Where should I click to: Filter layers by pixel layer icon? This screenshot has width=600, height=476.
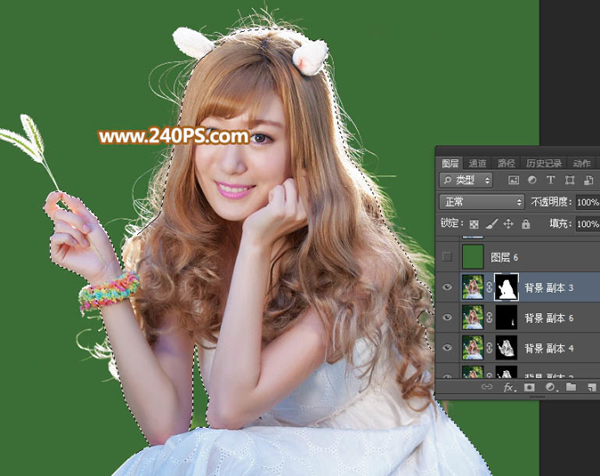click(x=513, y=180)
